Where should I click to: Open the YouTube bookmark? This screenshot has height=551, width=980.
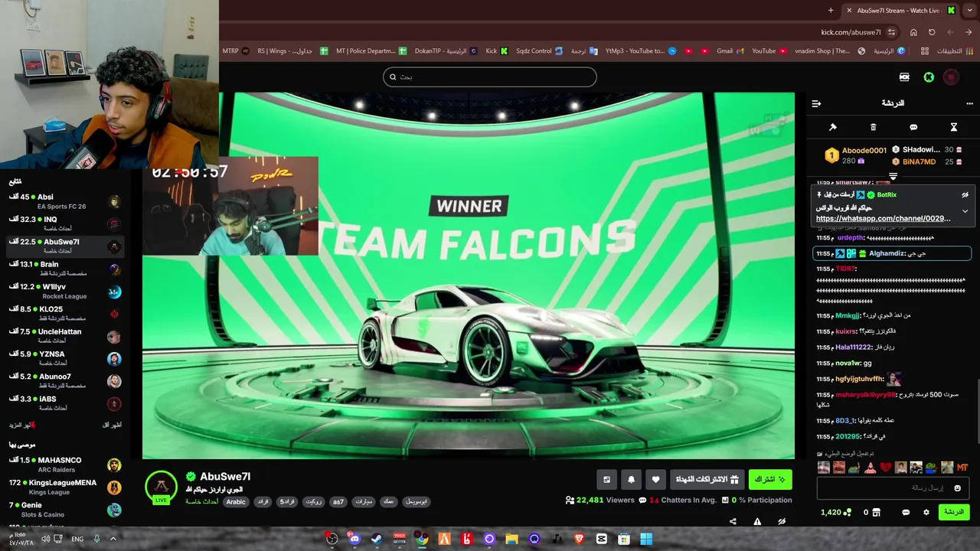[769, 51]
